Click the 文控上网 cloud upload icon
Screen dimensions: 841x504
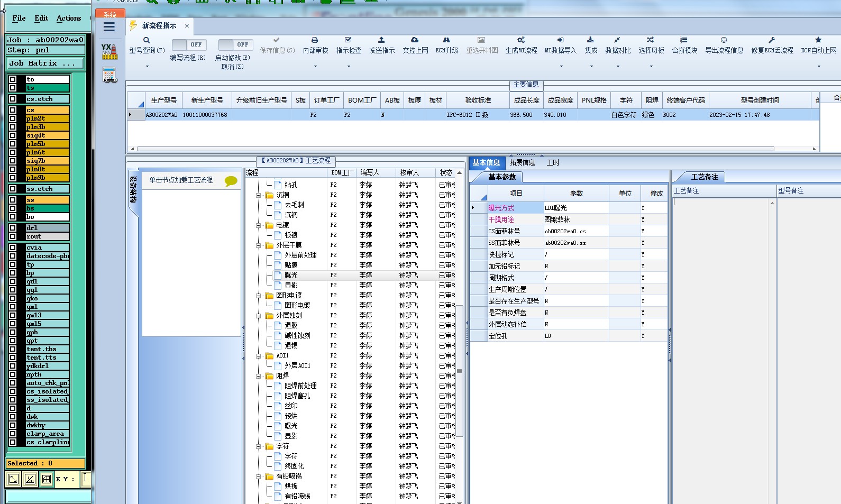(415, 40)
